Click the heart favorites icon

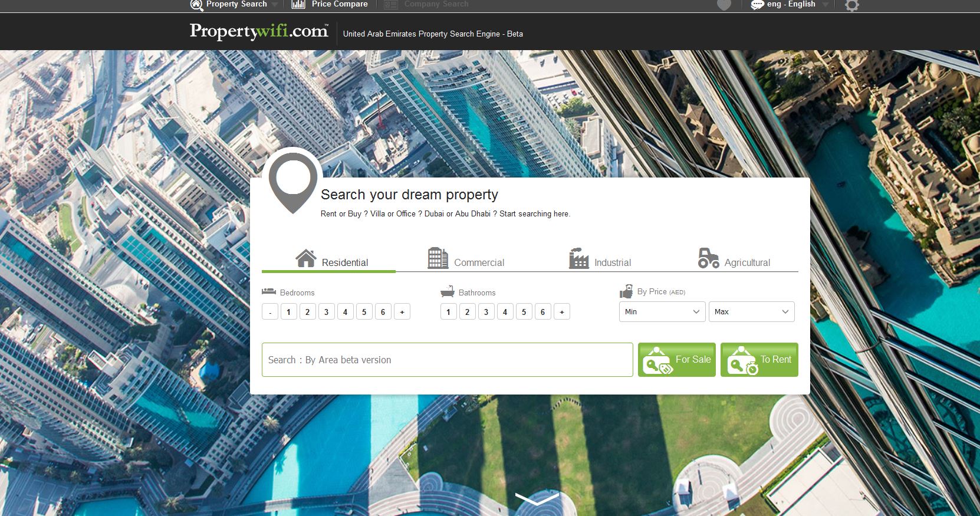point(724,5)
